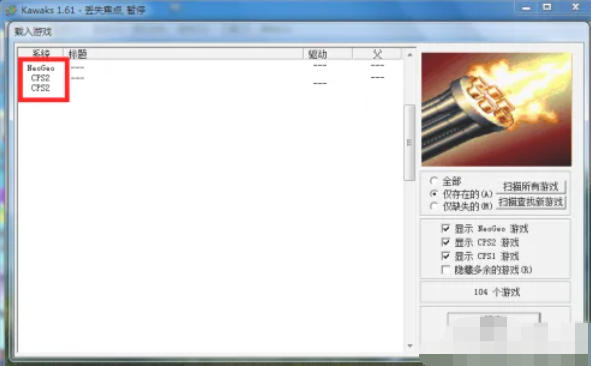Sort by the 系统 column header
This screenshot has width=591, height=366.
(41, 54)
